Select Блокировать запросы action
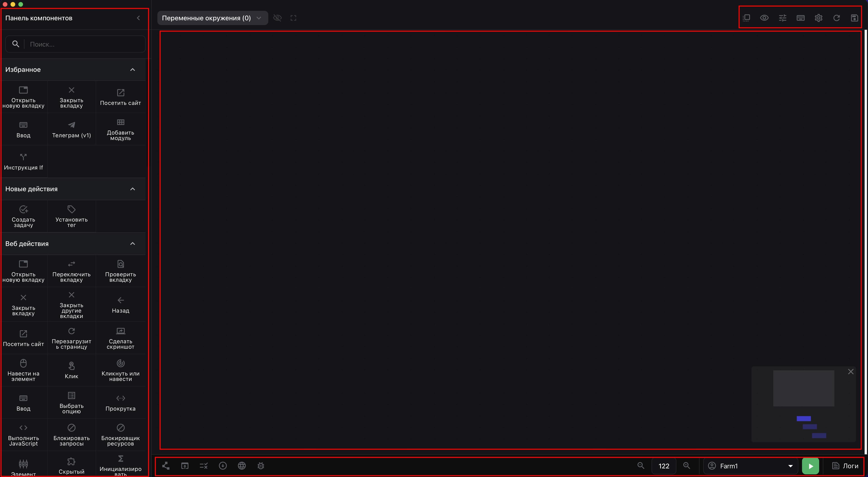 click(71, 435)
